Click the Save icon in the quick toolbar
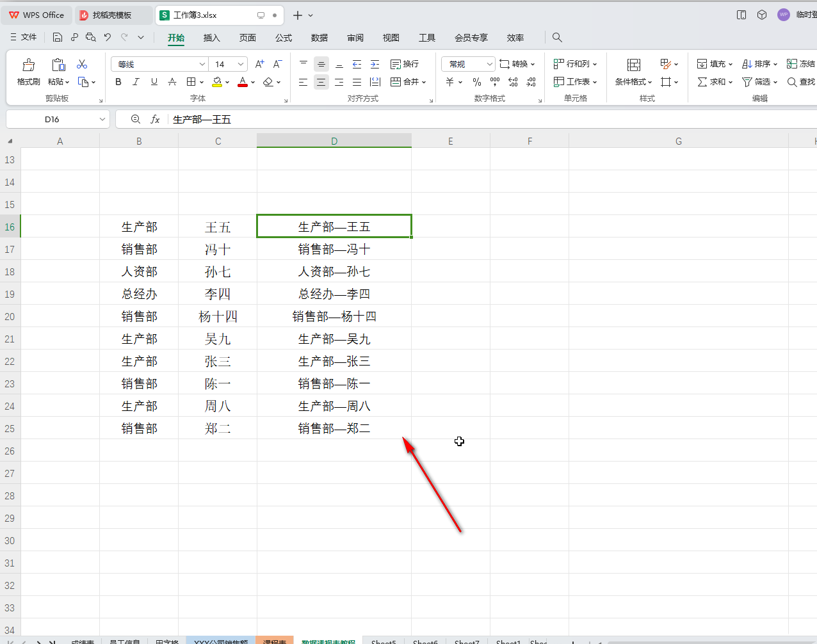This screenshot has width=817, height=644. point(57,37)
